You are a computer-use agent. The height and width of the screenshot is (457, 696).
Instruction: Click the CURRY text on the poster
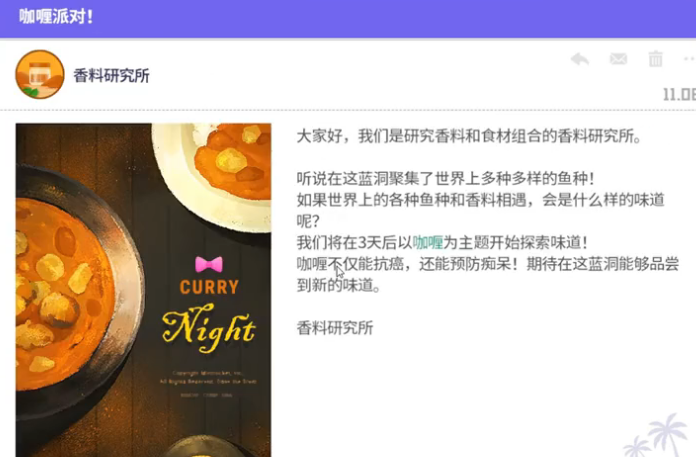tap(209, 287)
